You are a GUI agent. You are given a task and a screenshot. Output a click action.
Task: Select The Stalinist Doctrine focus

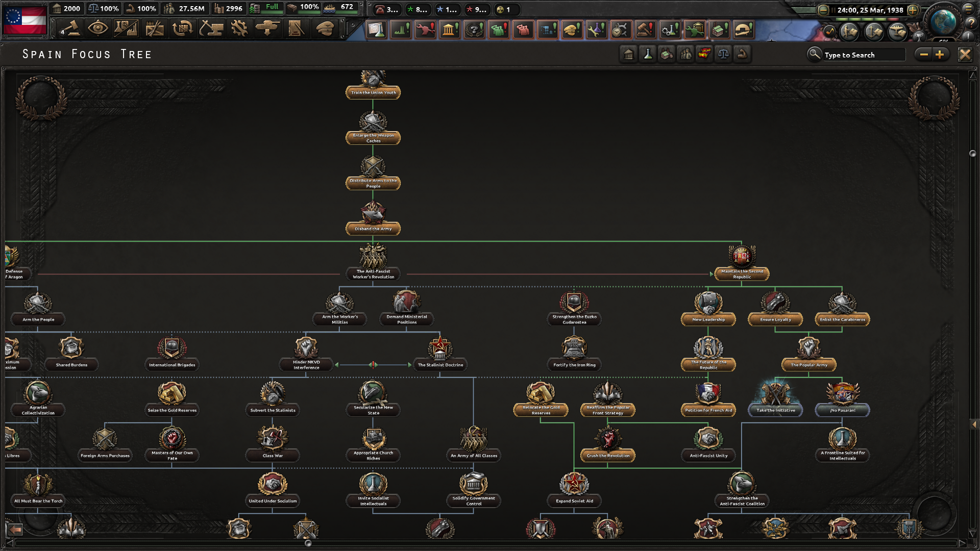click(440, 354)
